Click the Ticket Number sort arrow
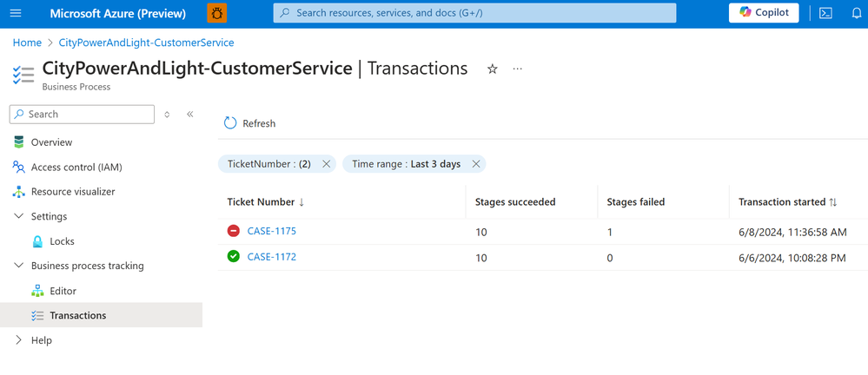The width and height of the screenshot is (868, 375). coord(301,202)
